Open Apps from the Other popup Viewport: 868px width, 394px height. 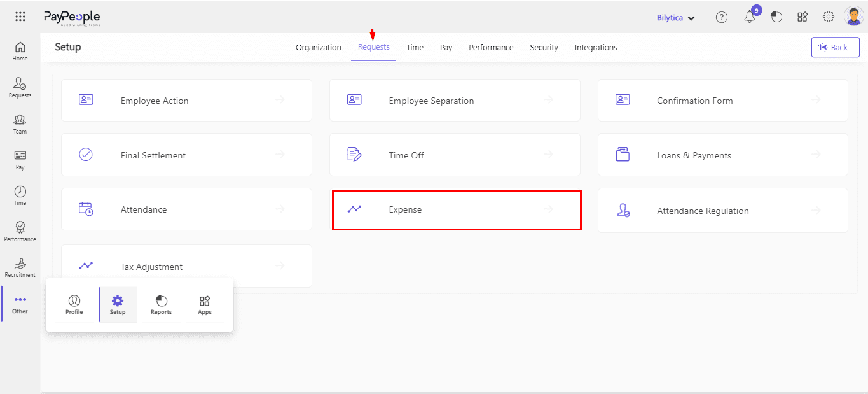pos(205,305)
